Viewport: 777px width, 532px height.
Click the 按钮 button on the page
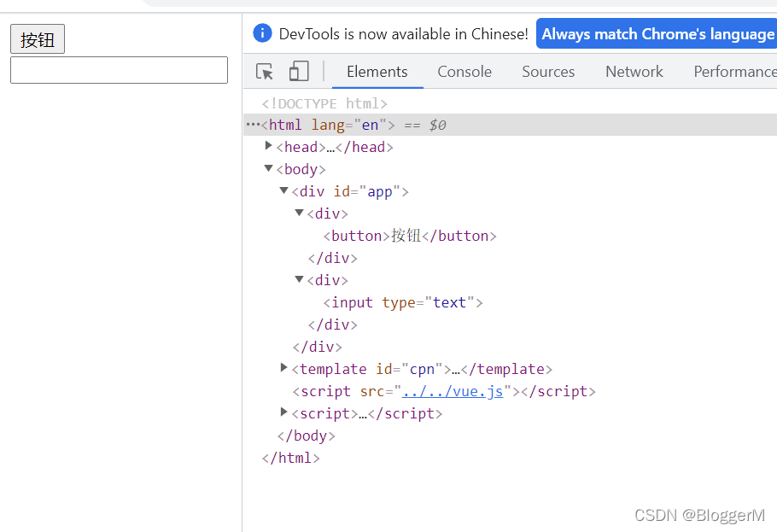(x=38, y=39)
